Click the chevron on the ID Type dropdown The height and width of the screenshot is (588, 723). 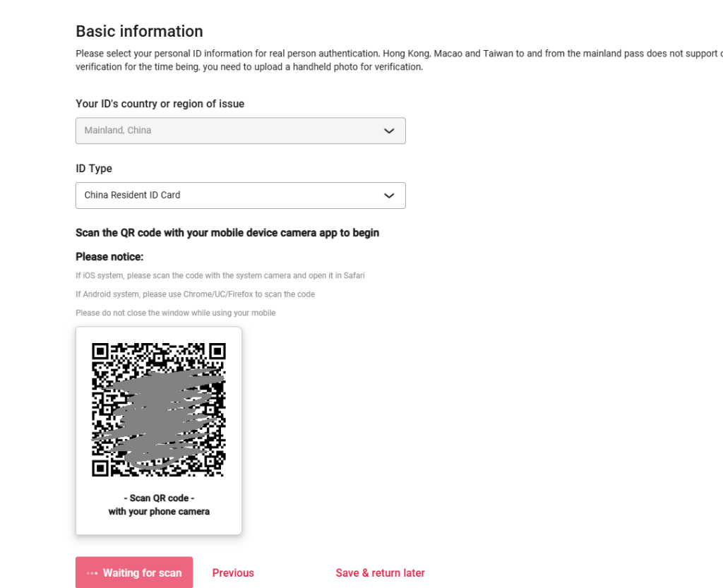pyautogui.click(x=389, y=196)
